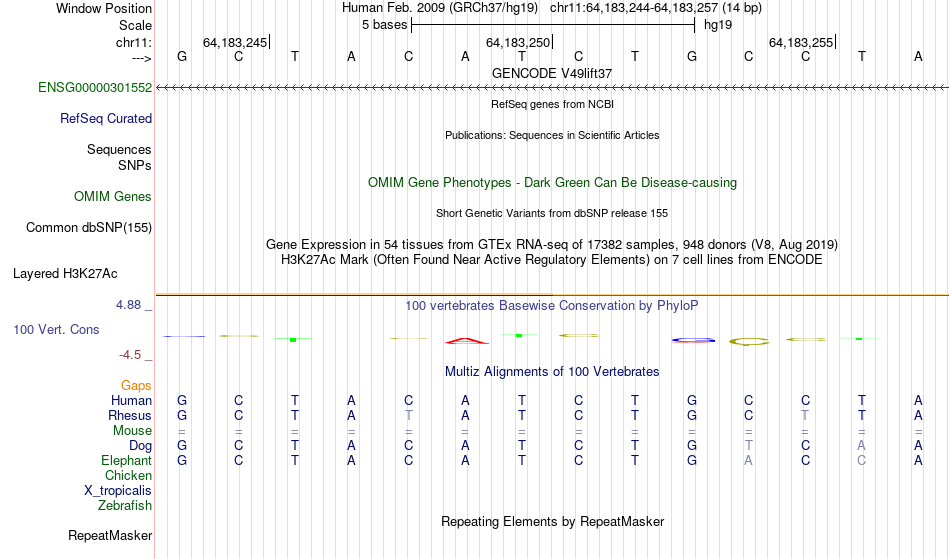Click the ENSG00000301552 gene label

coord(95,88)
